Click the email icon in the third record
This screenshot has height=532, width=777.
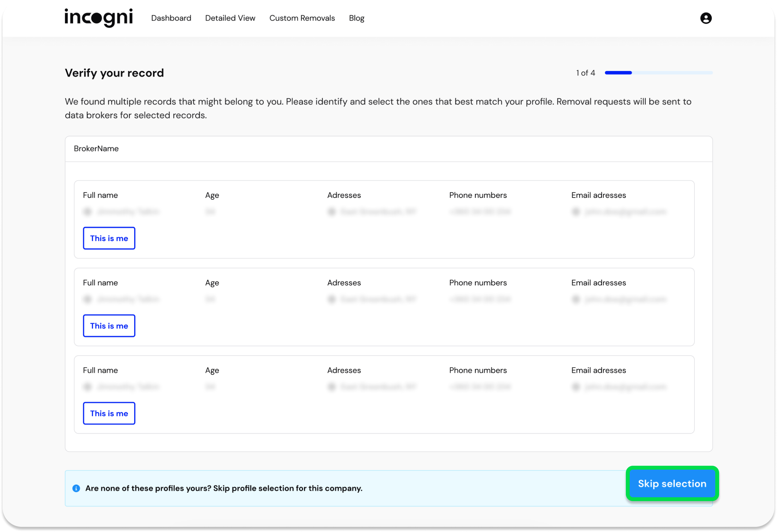click(576, 387)
